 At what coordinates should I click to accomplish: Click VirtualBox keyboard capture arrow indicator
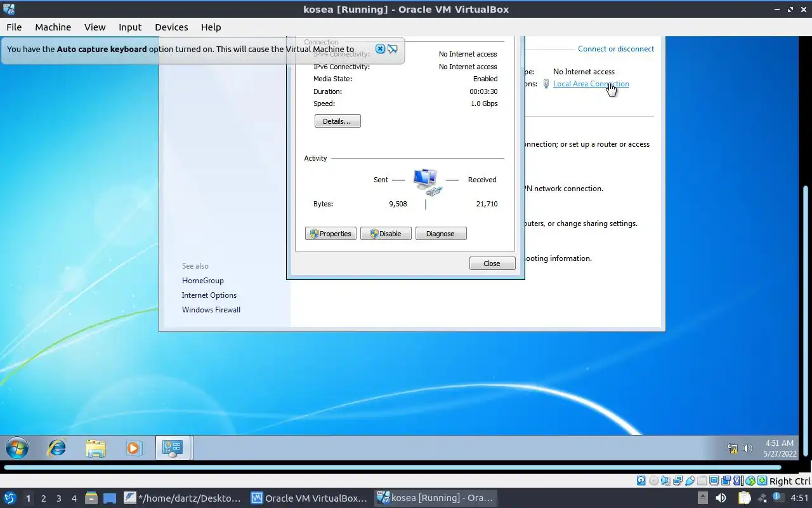click(762, 481)
